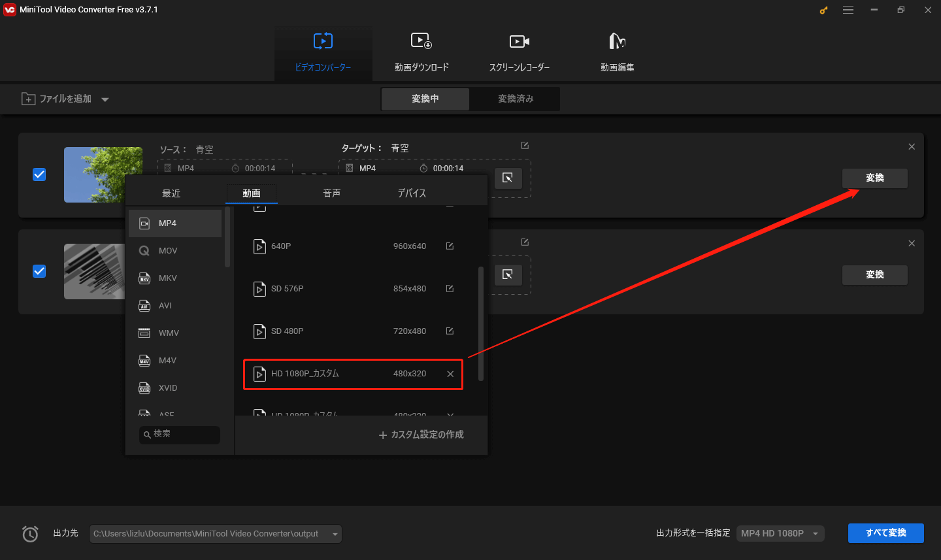
Task: Click the format sidebar scrollbar
Action: [x=227, y=237]
